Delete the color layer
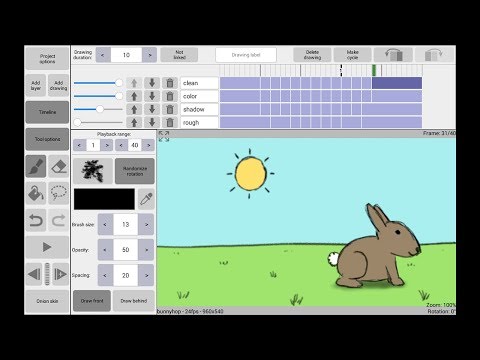Screen dimensions: 480x360 click(170, 96)
